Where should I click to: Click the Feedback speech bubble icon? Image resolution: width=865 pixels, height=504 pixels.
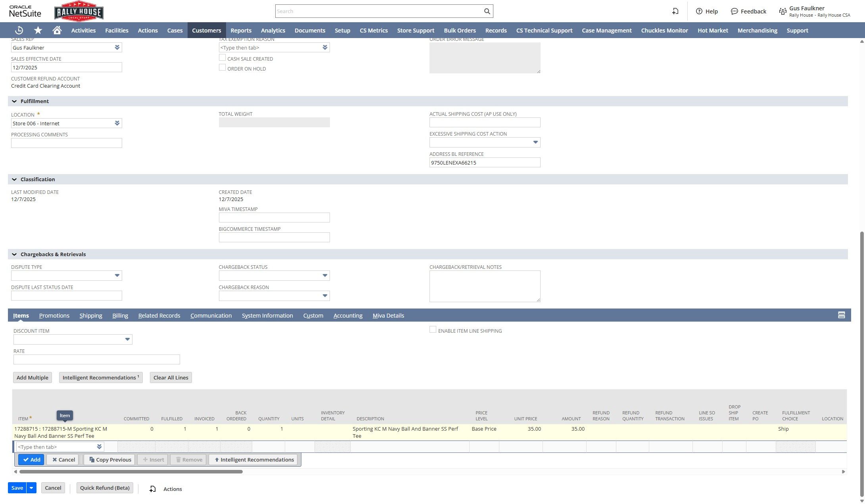pyautogui.click(x=735, y=11)
